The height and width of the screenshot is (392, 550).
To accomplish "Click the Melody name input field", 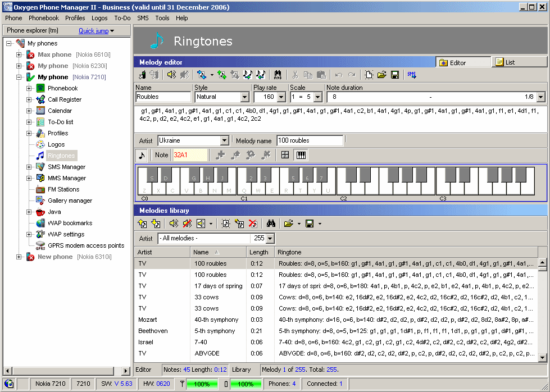I will click(309, 140).
